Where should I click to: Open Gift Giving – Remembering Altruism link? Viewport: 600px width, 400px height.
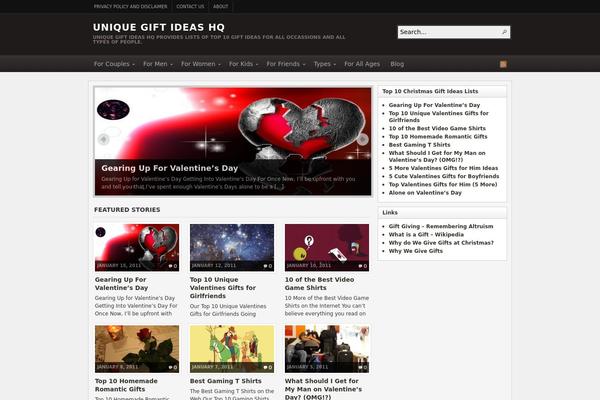(441, 226)
